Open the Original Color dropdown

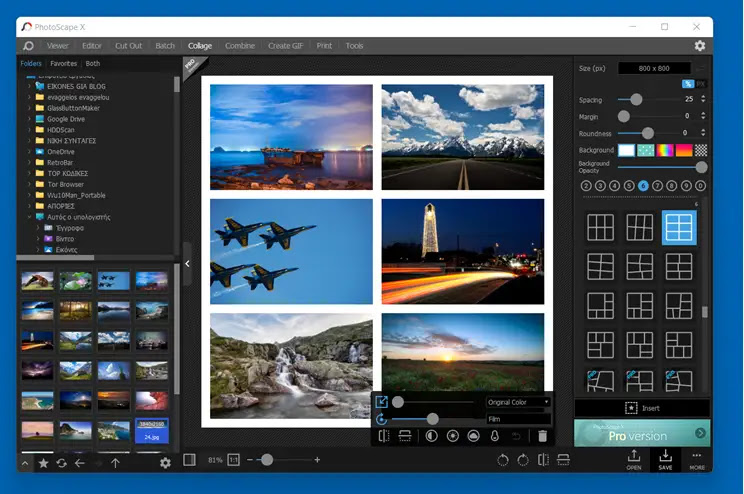click(x=518, y=402)
